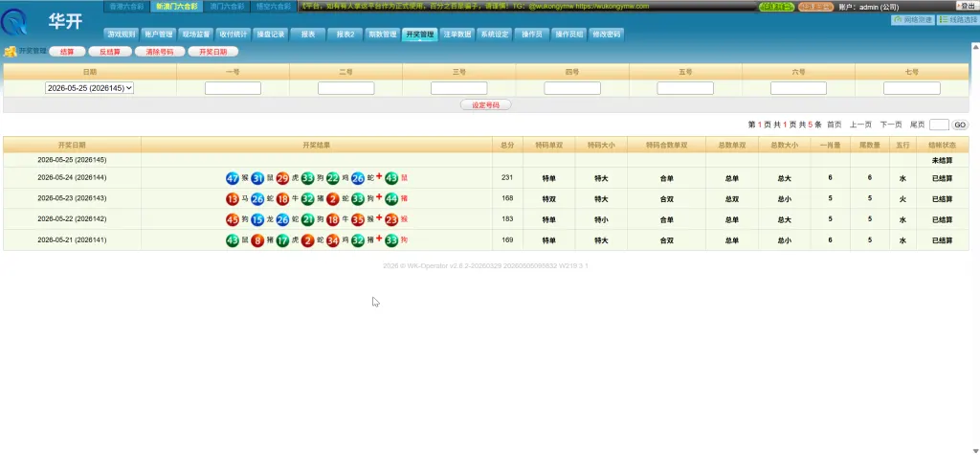Focus the 二号 number input field
Viewport: 980px width, 455px height.
pos(345,88)
